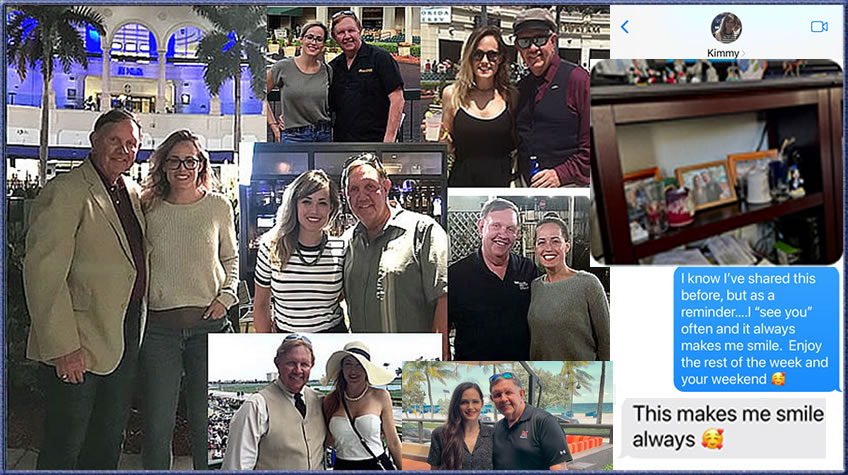Open Kimmy's round contact avatar

click(726, 28)
